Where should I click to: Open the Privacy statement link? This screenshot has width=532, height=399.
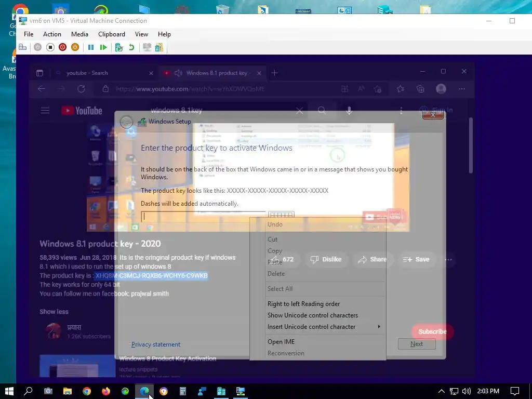coord(156,344)
